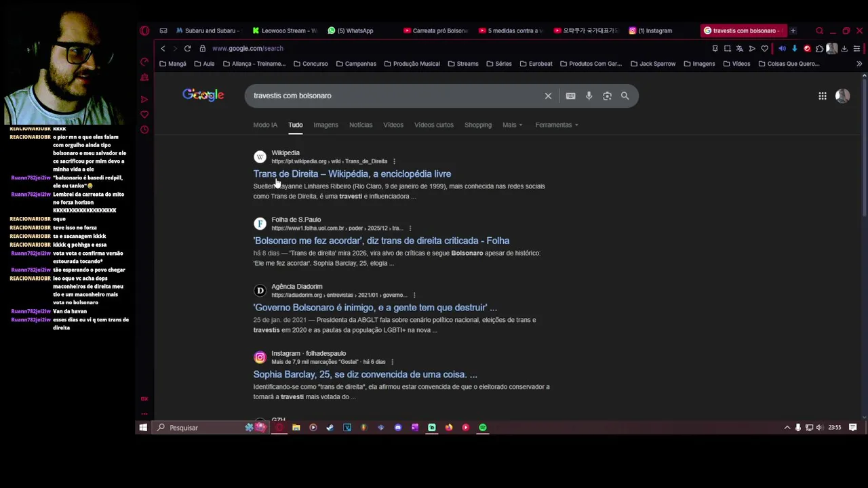Select the Vídeos curtos search tab
Image resolution: width=868 pixels, height=488 pixels.
pos(434,125)
